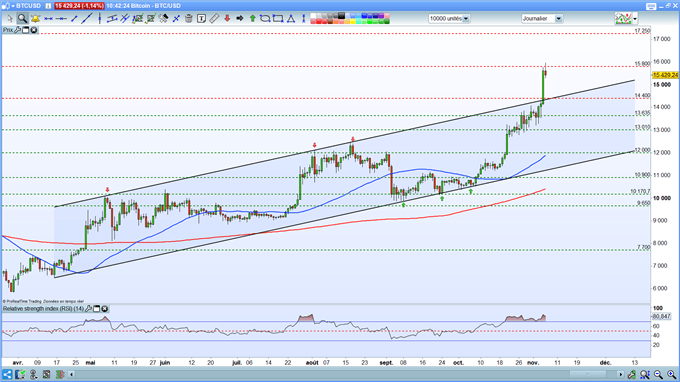Click the Prix panel label
The image size is (680, 382).
click(x=8, y=30)
